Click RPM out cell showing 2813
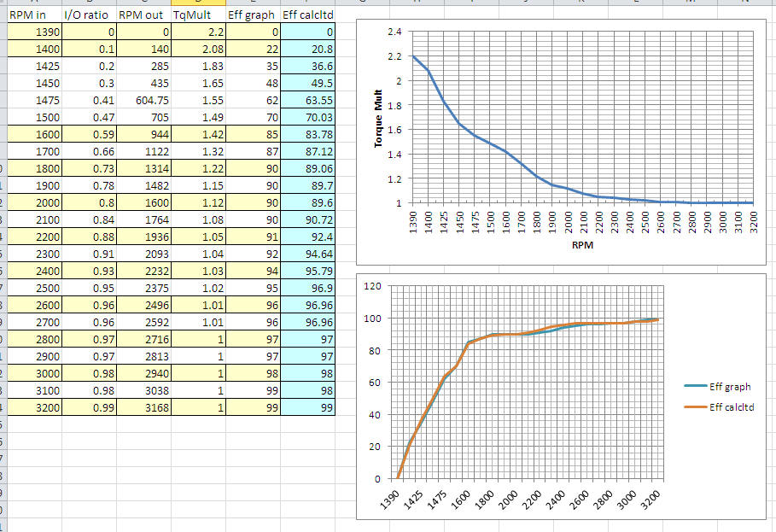 pos(143,356)
